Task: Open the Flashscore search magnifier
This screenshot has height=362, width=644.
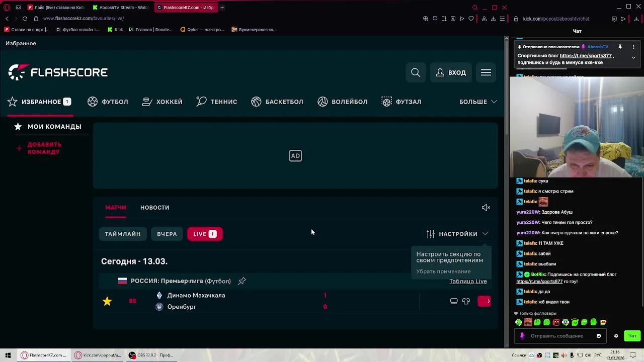Action: click(416, 73)
